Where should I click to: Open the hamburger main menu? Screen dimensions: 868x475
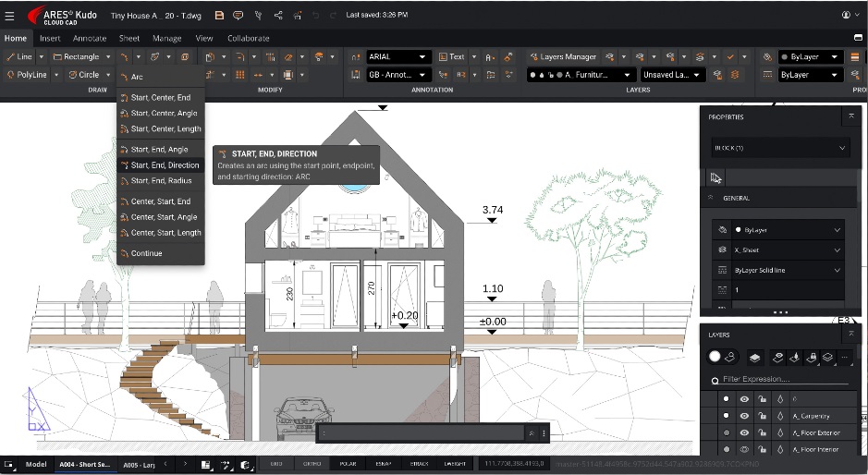[9, 16]
